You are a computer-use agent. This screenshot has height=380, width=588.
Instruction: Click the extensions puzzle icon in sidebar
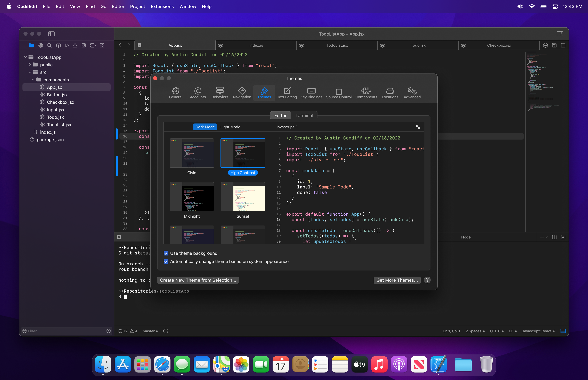click(93, 45)
